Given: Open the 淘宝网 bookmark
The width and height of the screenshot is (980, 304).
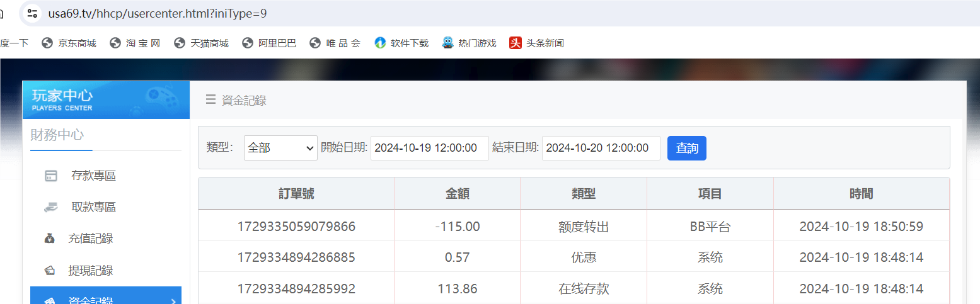Looking at the screenshot, I should pos(135,43).
